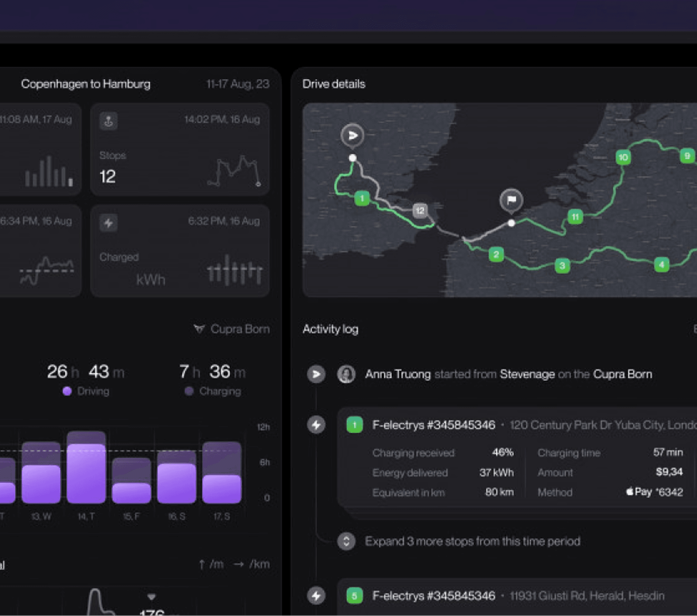This screenshot has width=697, height=616.
Task: Click the anchor icon in Stops card
Action: [108, 121]
